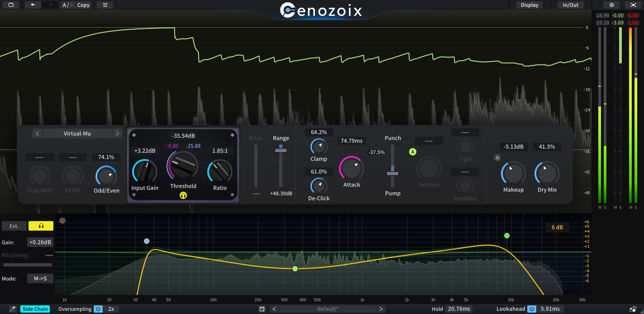Click the 64.2% clamp value
Screen dimensions: 644x314
tap(319, 132)
